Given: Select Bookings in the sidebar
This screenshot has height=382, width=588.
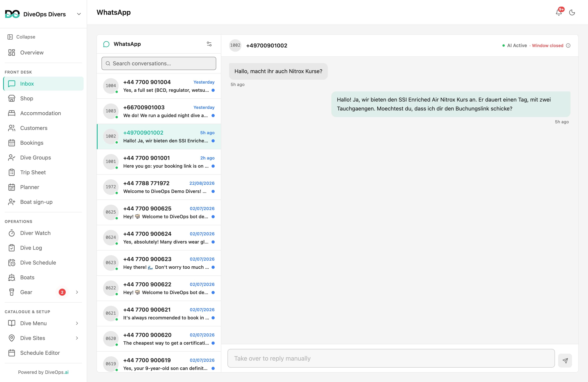Looking at the screenshot, I should tap(44, 143).
